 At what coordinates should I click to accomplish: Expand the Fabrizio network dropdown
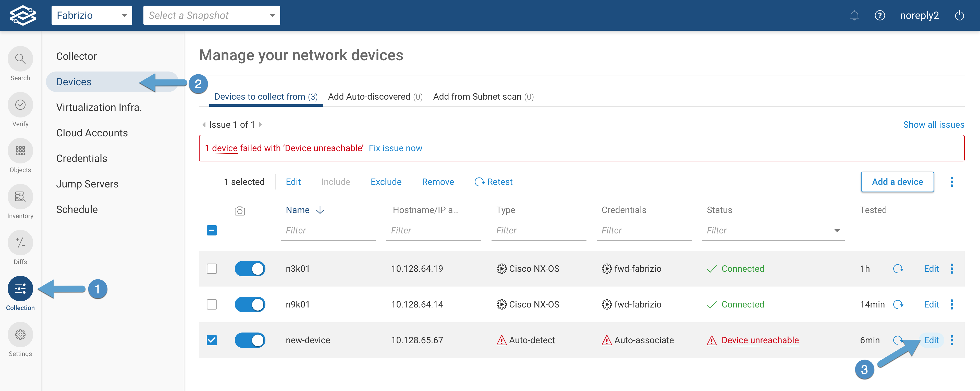point(92,16)
